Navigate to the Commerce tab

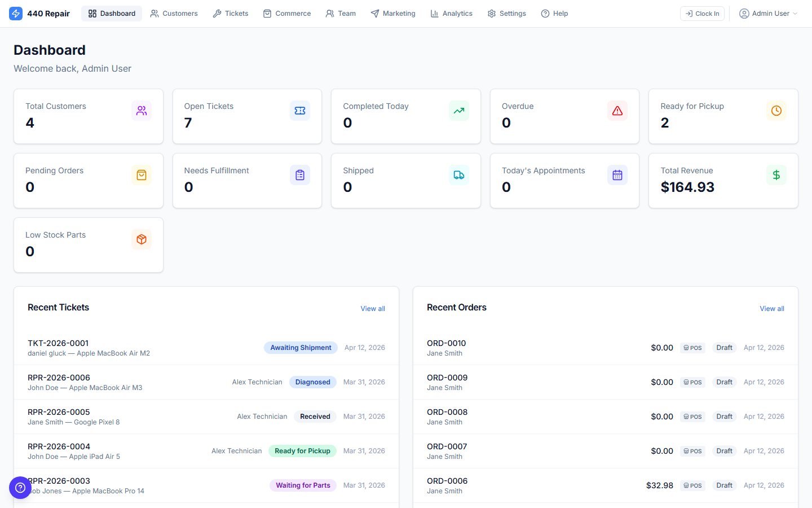pos(287,13)
